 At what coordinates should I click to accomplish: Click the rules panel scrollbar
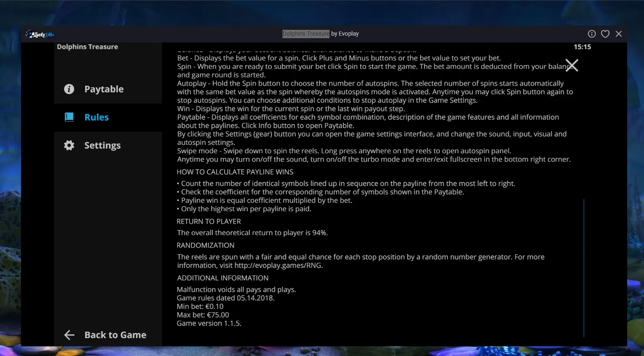click(x=584, y=267)
